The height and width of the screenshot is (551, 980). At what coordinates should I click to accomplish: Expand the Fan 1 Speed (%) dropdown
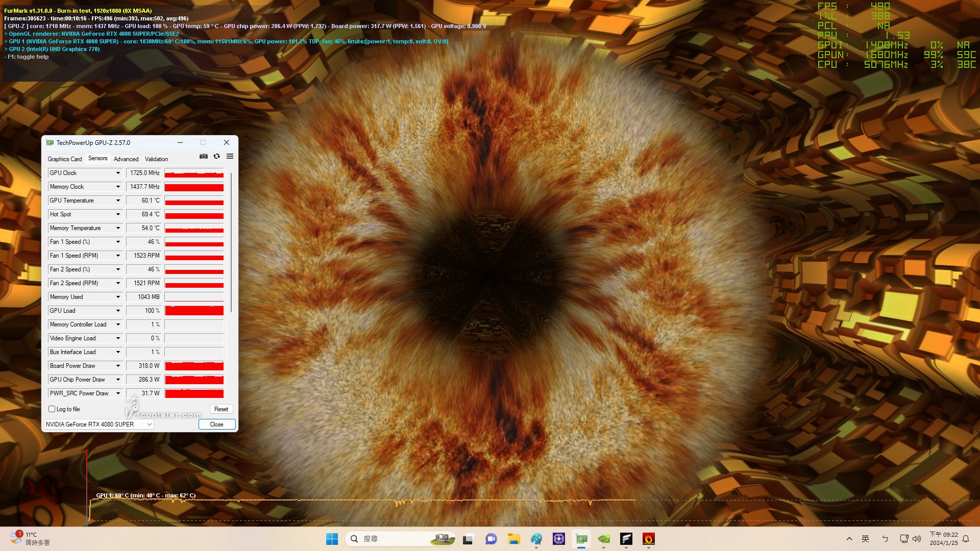pyautogui.click(x=118, y=242)
